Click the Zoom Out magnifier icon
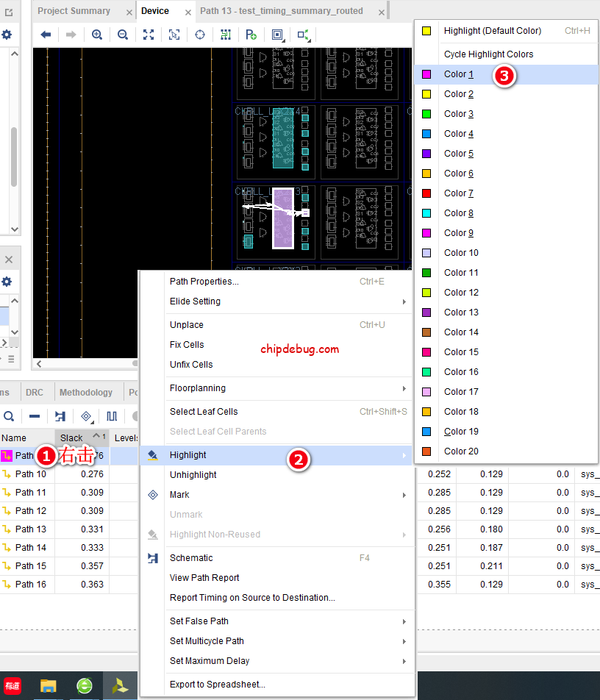Screen dimensions: 600x700 [x=123, y=35]
